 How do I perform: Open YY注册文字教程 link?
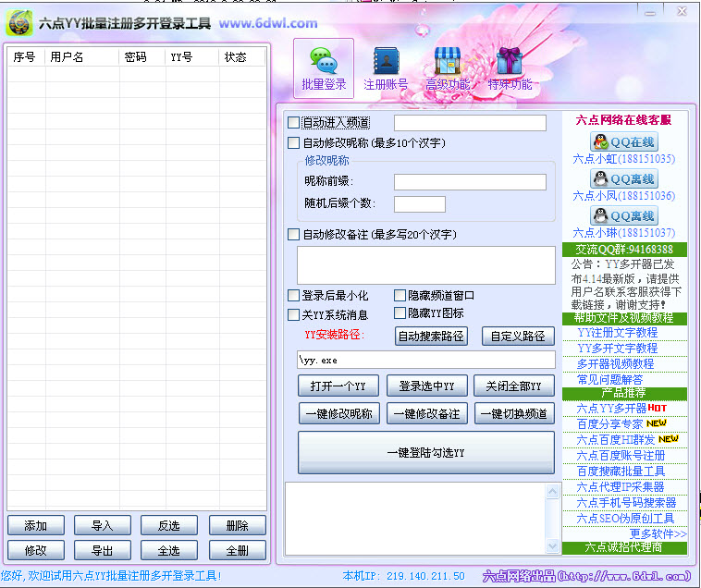[x=617, y=332]
